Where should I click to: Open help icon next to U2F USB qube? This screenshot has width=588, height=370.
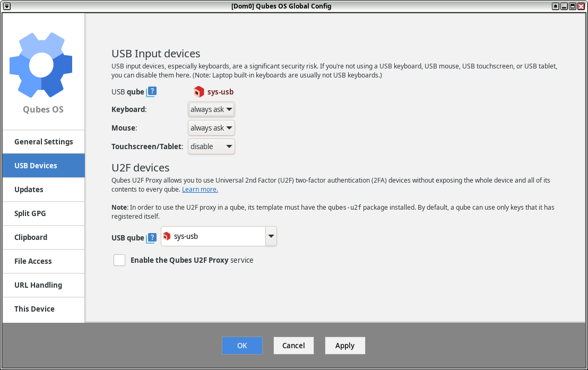point(152,237)
